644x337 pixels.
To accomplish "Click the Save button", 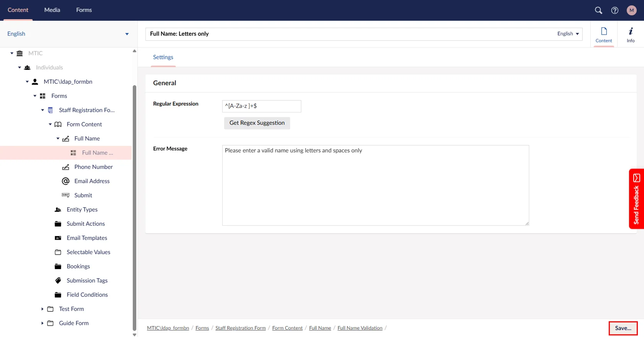I will tap(623, 328).
